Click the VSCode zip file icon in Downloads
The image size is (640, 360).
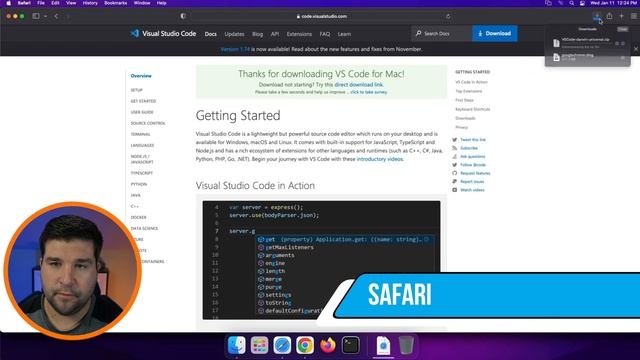(556, 43)
